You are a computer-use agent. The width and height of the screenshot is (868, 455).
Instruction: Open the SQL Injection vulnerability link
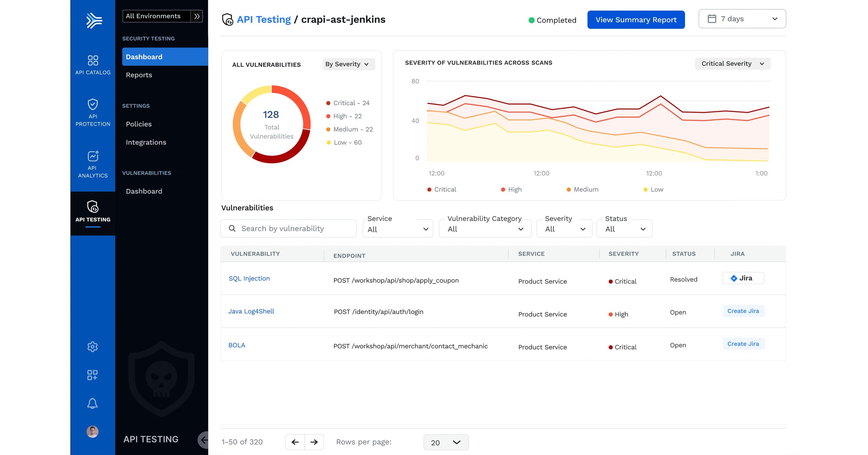(249, 278)
